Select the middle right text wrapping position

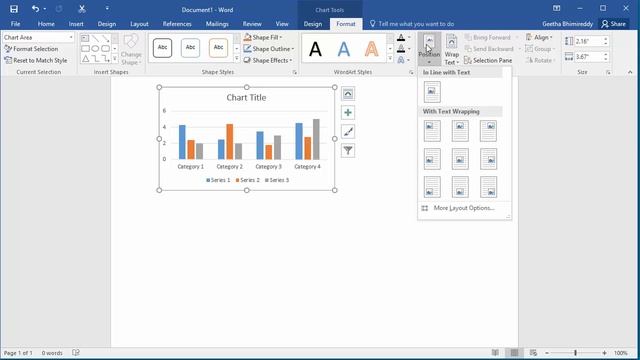click(x=489, y=159)
